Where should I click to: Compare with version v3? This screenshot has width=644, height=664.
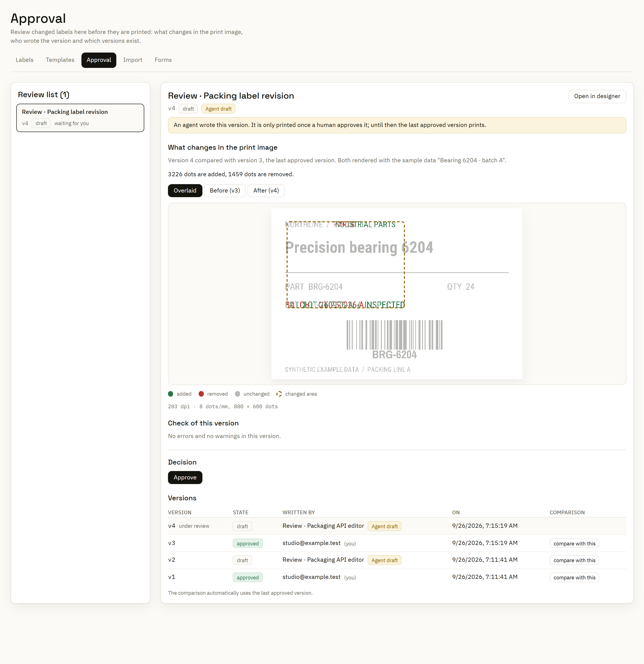pos(574,543)
